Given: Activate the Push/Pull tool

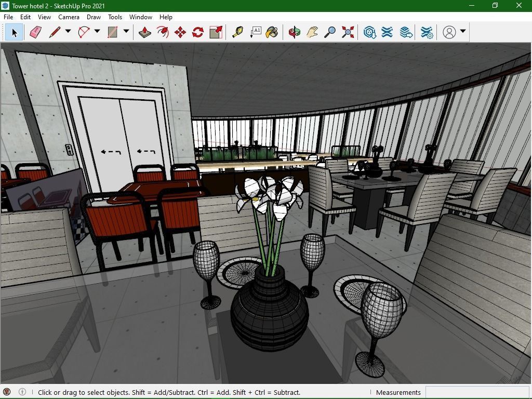Looking at the screenshot, I should click(145, 32).
